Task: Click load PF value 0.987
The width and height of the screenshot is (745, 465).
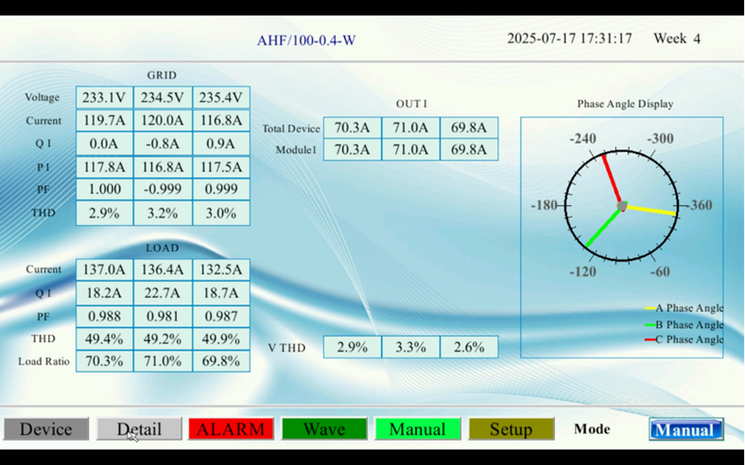Action: point(221,316)
